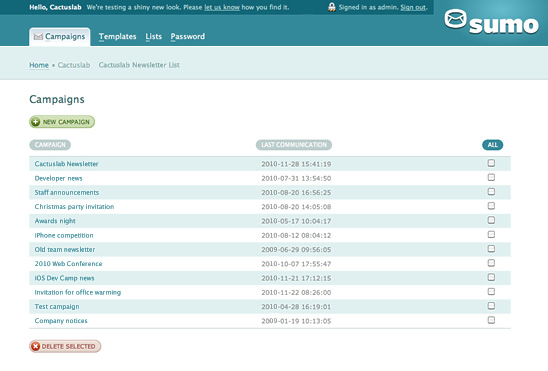Click date 2010-11-28 15:41:19

coord(296,164)
